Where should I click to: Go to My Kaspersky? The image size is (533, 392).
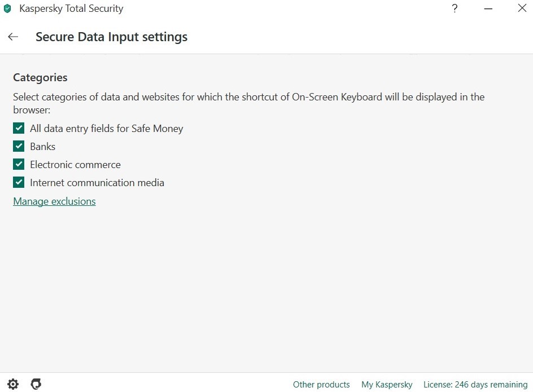click(387, 384)
